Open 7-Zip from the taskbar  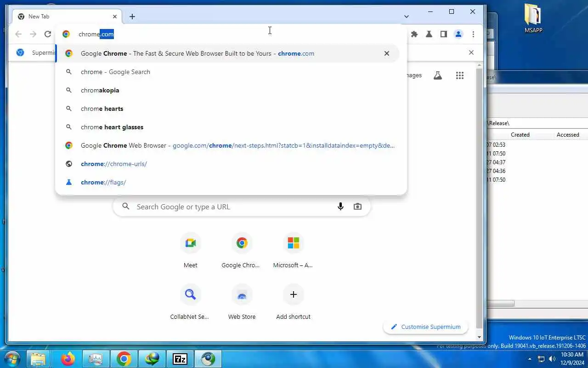click(x=180, y=359)
